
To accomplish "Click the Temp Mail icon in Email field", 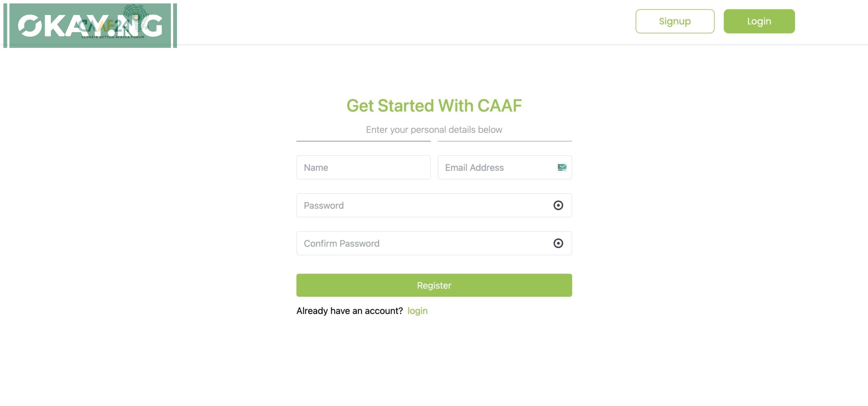I will (562, 167).
